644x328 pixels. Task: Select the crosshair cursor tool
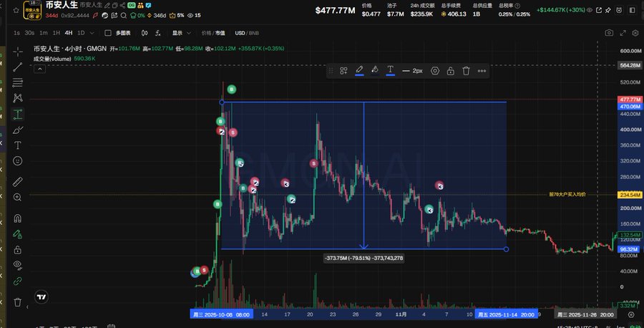[18, 52]
